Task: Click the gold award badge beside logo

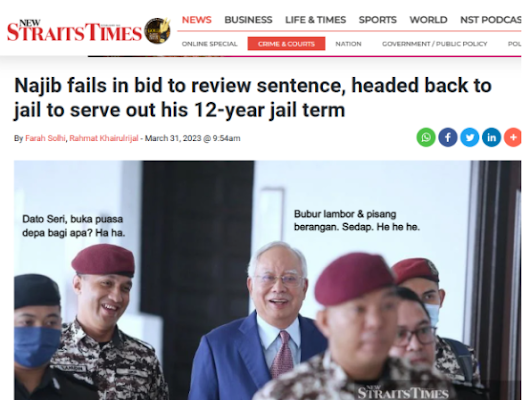Action: tap(158, 30)
